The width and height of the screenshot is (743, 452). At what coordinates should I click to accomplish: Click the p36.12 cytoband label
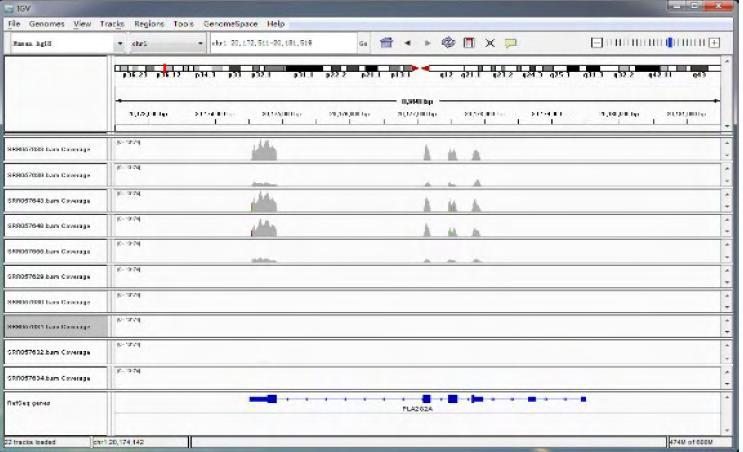pos(168,75)
